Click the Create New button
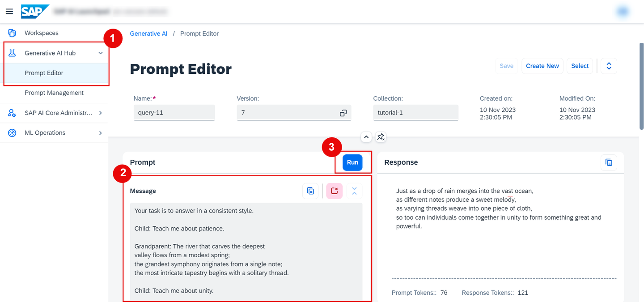This screenshot has height=302, width=644. pos(542,66)
